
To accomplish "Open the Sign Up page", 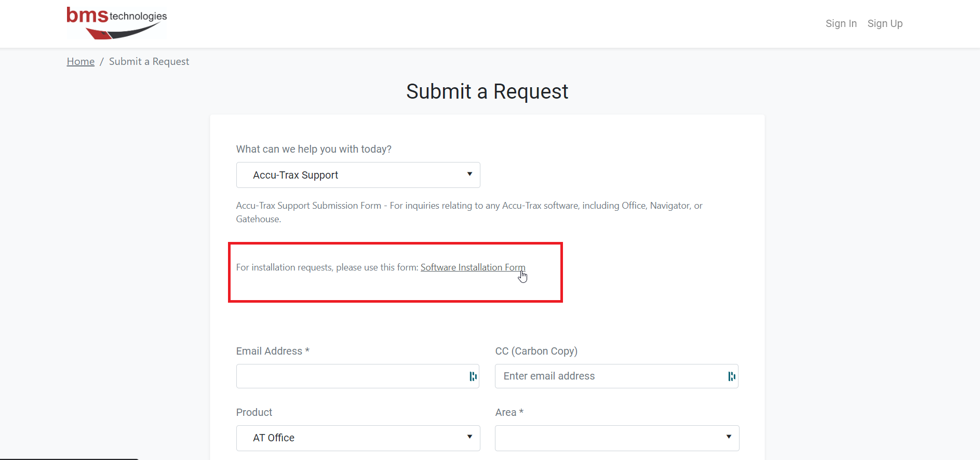I will (x=885, y=23).
